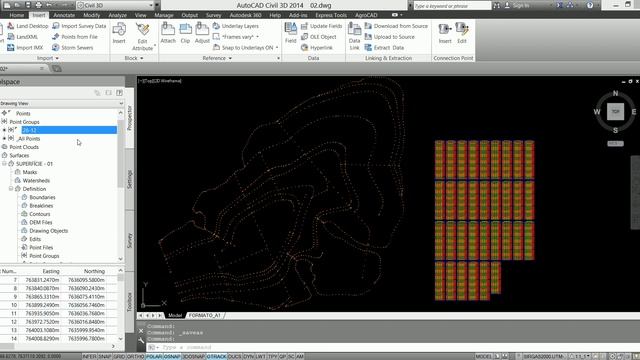The width and height of the screenshot is (640, 360).
Task: Switch to the Prospector vertical tab
Action: (x=130, y=118)
